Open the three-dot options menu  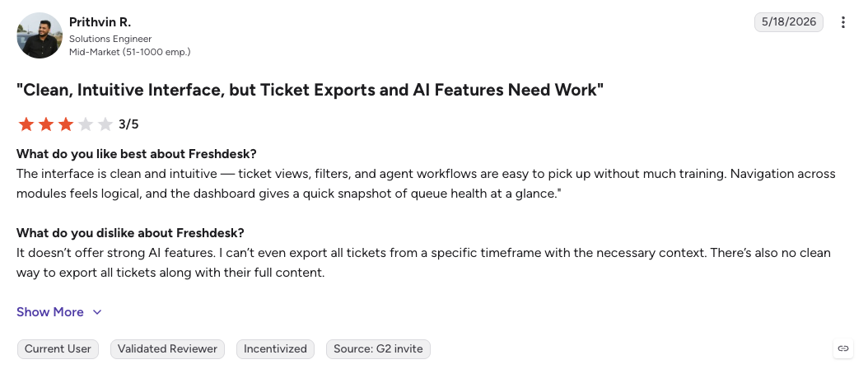(x=842, y=22)
